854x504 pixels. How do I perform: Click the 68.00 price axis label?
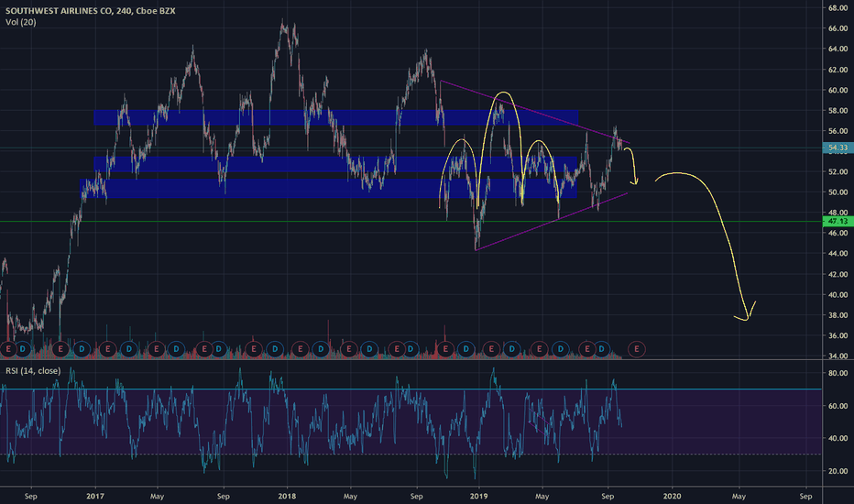pyautogui.click(x=838, y=8)
